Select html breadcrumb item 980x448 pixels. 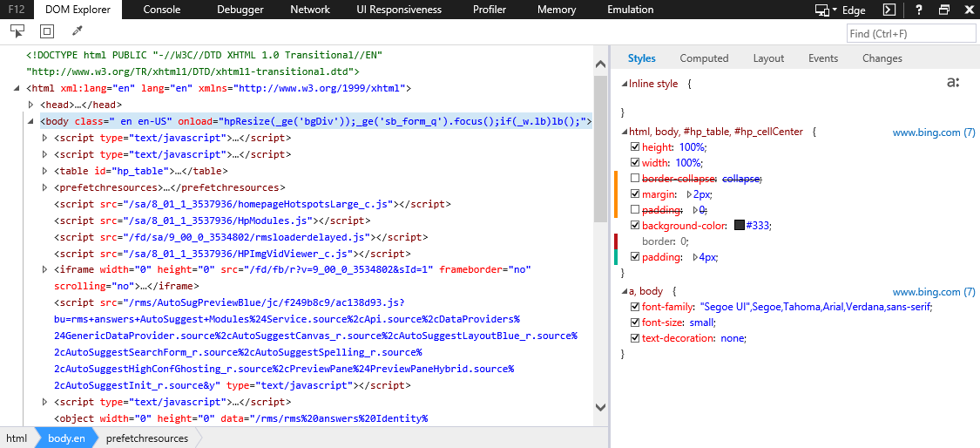(x=17, y=438)
